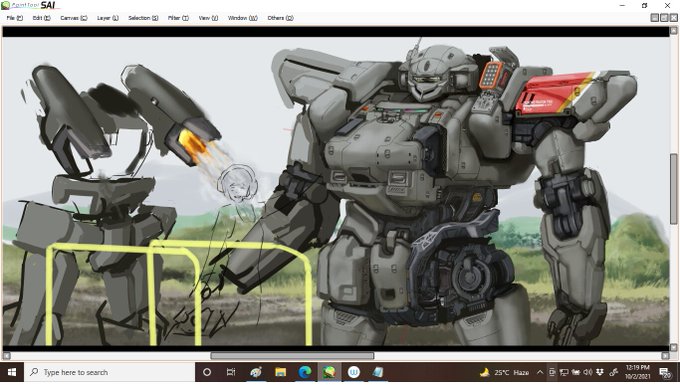Open the View menu
The height and width of the screenshot is (386, 680).
point(208,18)
